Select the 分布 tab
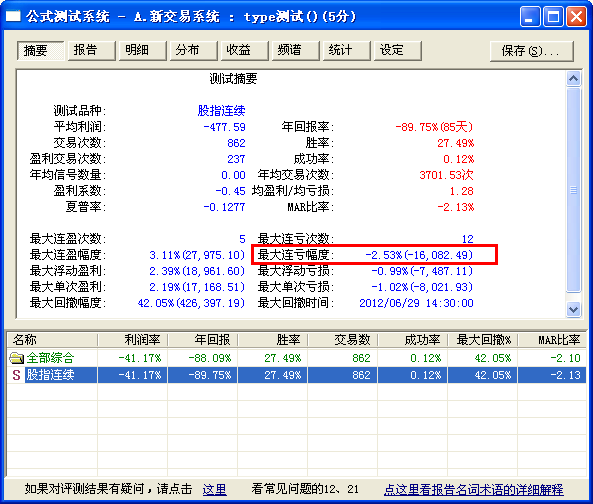This screenshot has height=504, width=593. tap(194, 50)
